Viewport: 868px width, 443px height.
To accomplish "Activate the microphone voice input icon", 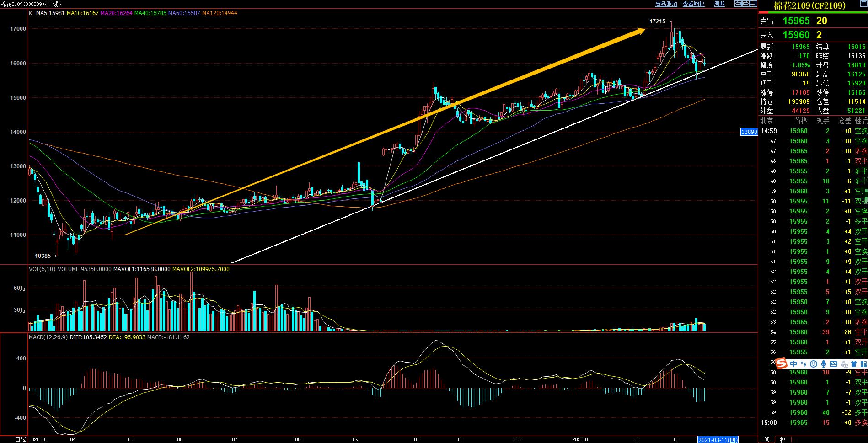I will pos(824,364).
